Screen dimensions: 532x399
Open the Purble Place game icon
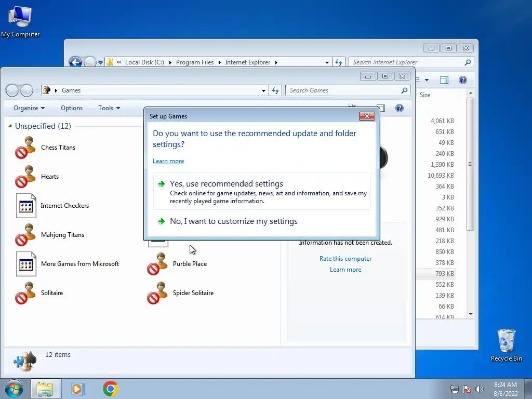coord(157,264)
